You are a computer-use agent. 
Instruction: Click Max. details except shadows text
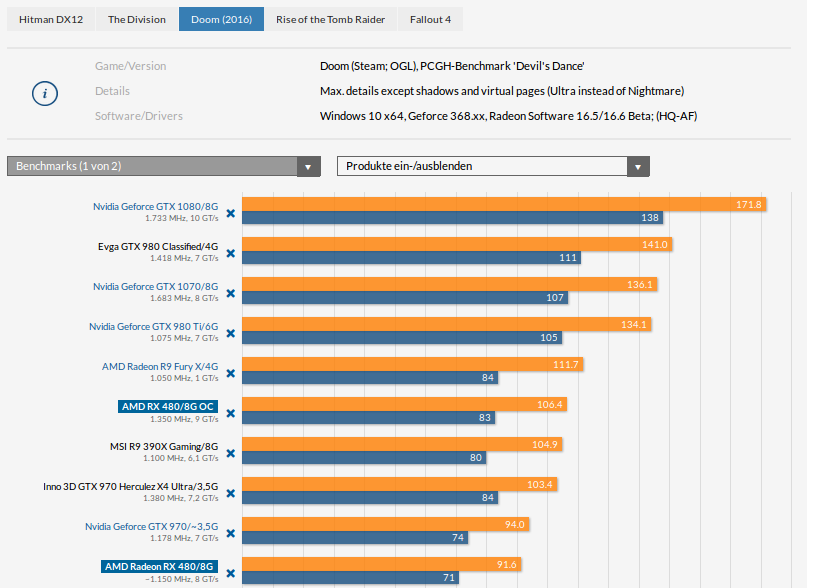[502, 91]
